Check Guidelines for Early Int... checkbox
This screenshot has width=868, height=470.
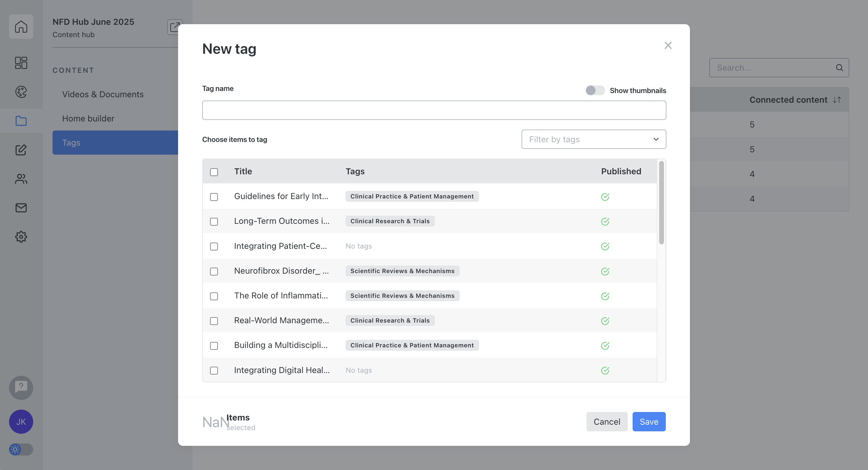(214, 197)
